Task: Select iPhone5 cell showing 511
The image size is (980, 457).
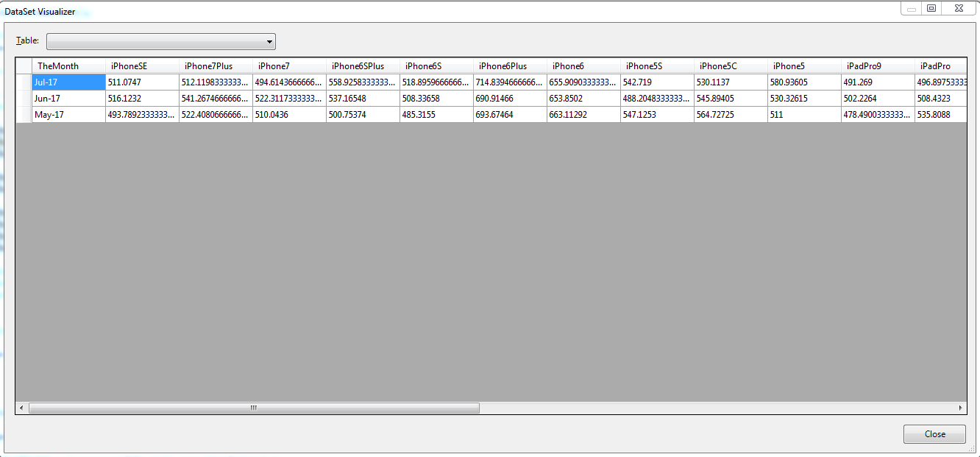Action: click(804, 115)
